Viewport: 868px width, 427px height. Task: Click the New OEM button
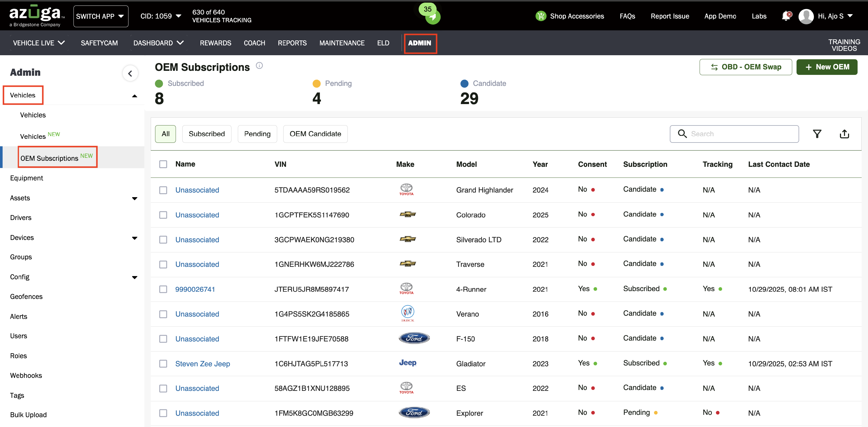827,67
